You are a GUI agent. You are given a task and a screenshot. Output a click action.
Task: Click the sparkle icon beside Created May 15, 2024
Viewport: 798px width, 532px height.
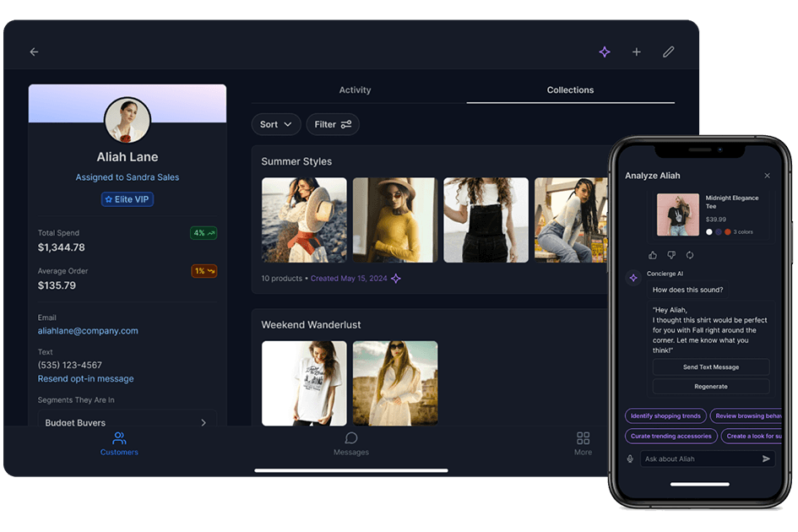396,279
